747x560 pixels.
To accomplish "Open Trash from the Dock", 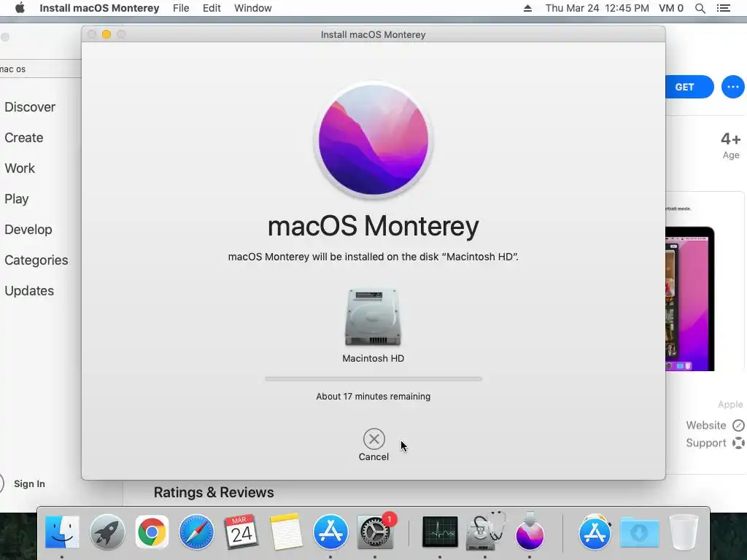I will tap(684, 532).
